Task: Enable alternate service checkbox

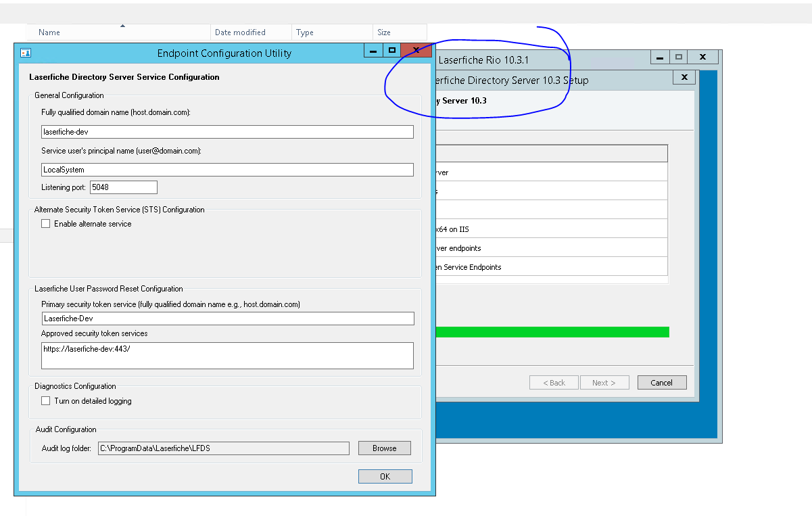Action: (46, 224)
